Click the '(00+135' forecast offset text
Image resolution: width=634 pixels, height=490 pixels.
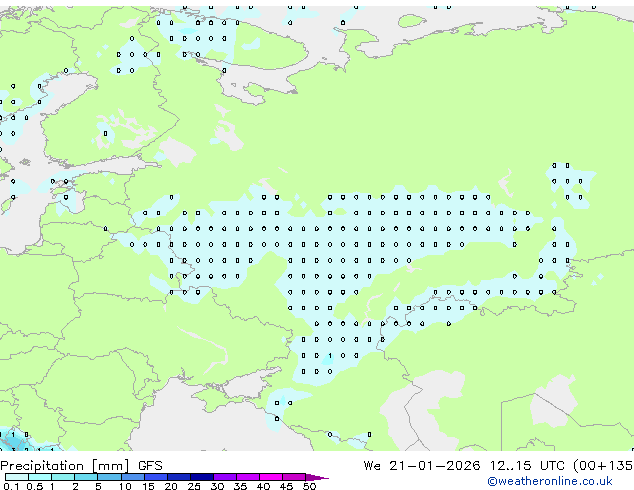click(x=603, y=466)
